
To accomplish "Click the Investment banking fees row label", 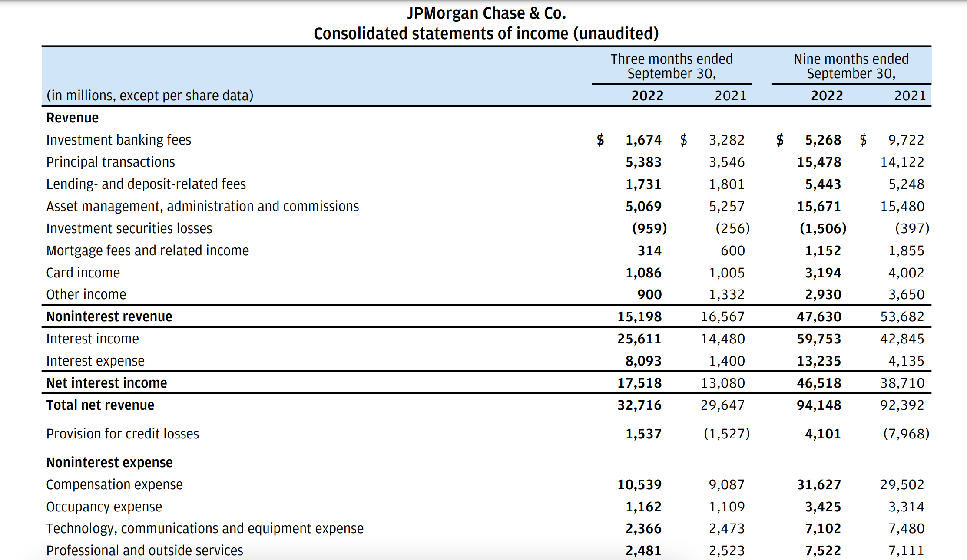I will click(x=119, y=140).
